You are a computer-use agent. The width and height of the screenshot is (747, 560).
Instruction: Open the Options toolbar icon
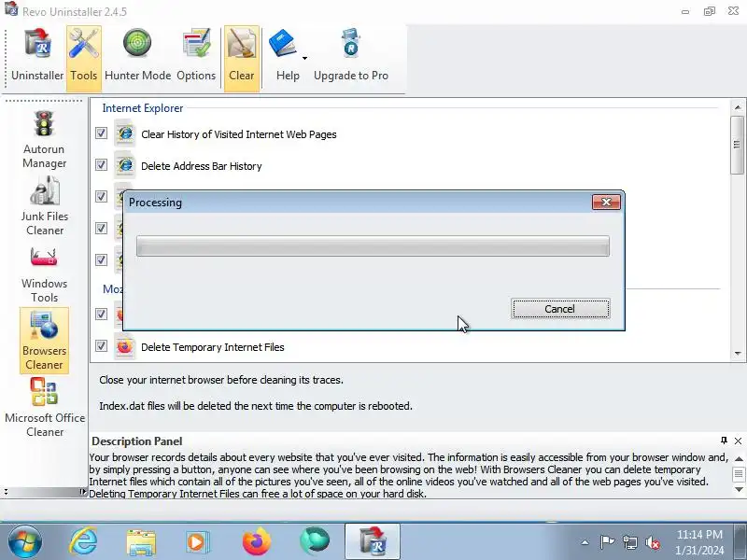tap(196, 58)
